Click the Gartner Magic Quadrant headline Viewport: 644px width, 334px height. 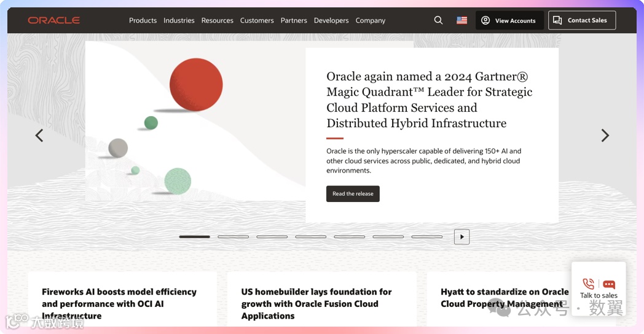[429, 99]
